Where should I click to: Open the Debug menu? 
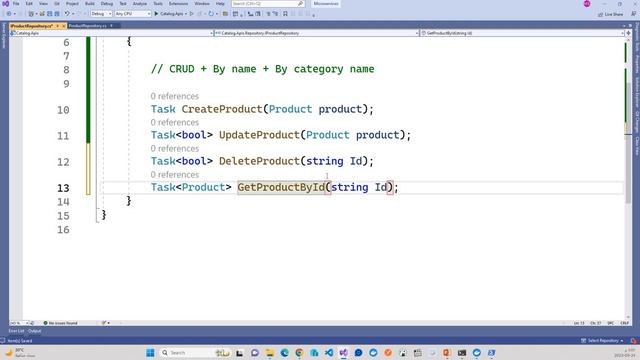click(107, 4)
